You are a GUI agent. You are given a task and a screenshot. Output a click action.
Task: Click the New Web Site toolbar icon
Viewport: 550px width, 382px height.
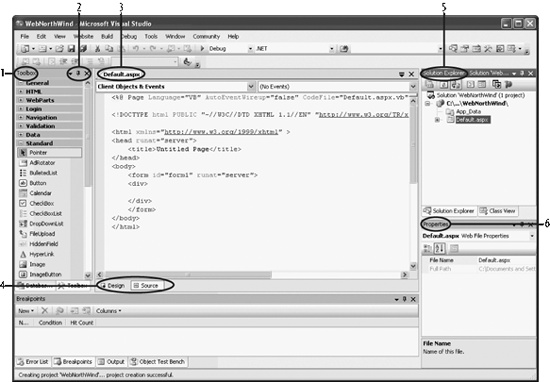[25, 49]
